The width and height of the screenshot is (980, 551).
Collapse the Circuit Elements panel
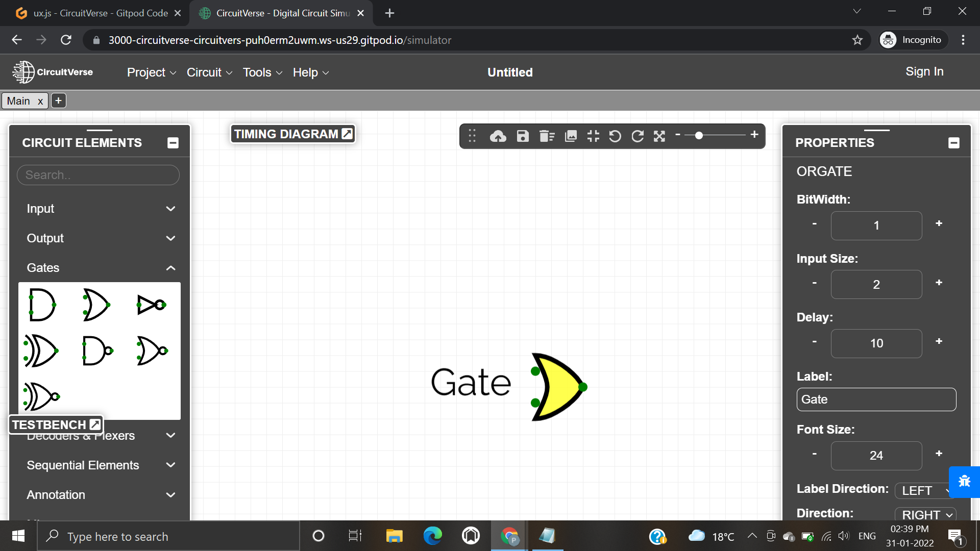tap(173, 143)
